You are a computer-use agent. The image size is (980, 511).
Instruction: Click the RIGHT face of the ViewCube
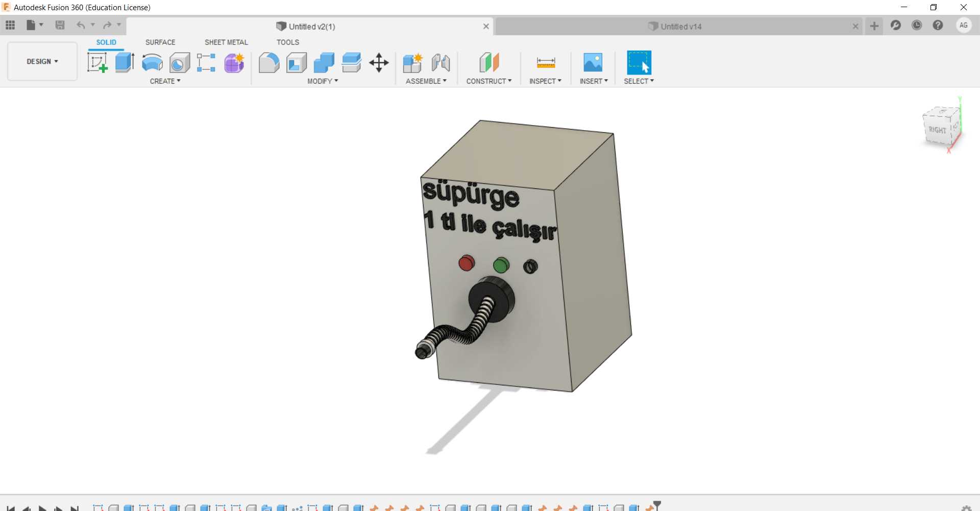937,130
